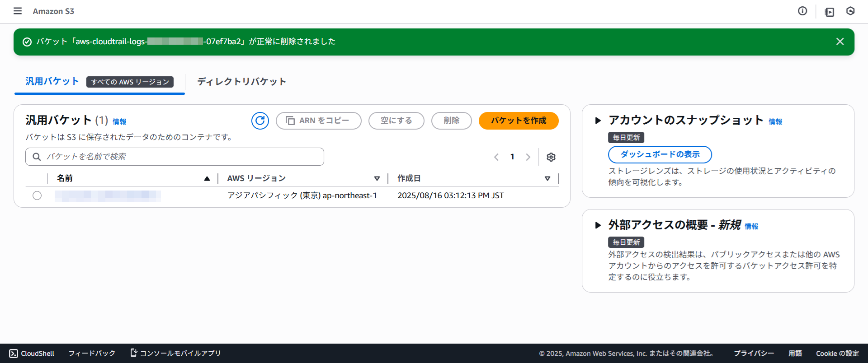Click ダッシュボードの表示 button

[660, 154]
